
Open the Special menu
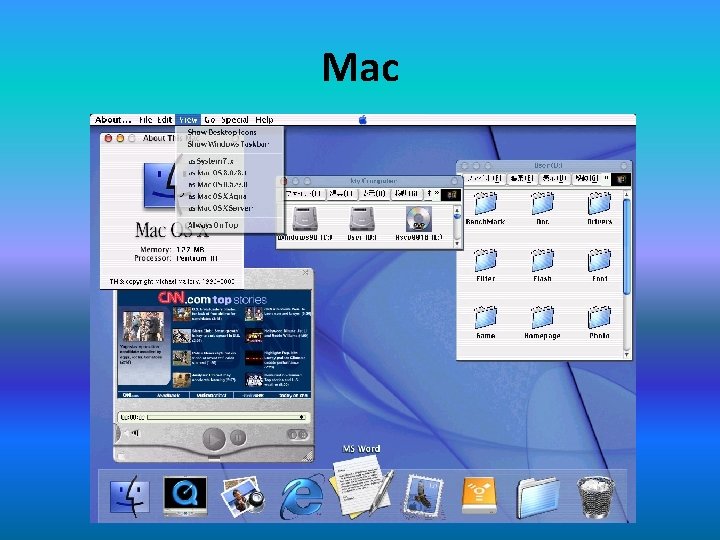click(x=235, y=120)
